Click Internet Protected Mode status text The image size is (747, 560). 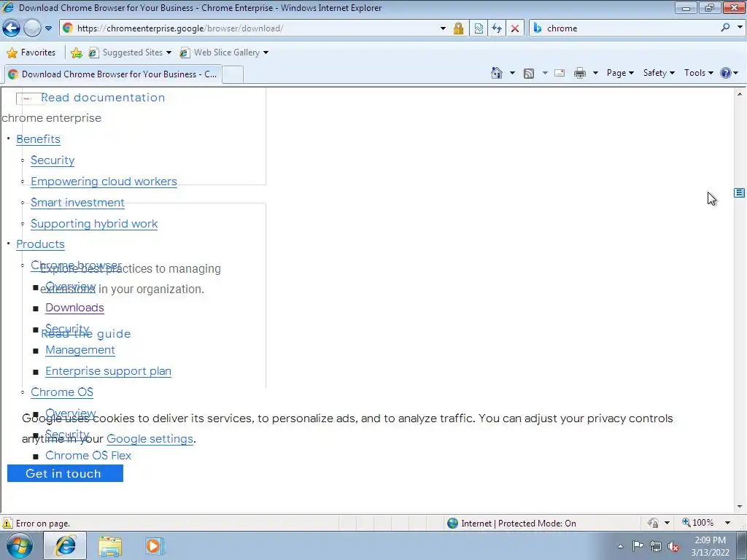click(x=519, y=524)
